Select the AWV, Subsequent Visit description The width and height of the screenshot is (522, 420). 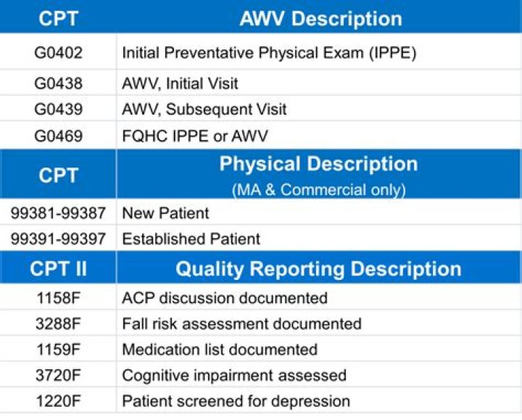pyautogui.click(x=204, y=110)
